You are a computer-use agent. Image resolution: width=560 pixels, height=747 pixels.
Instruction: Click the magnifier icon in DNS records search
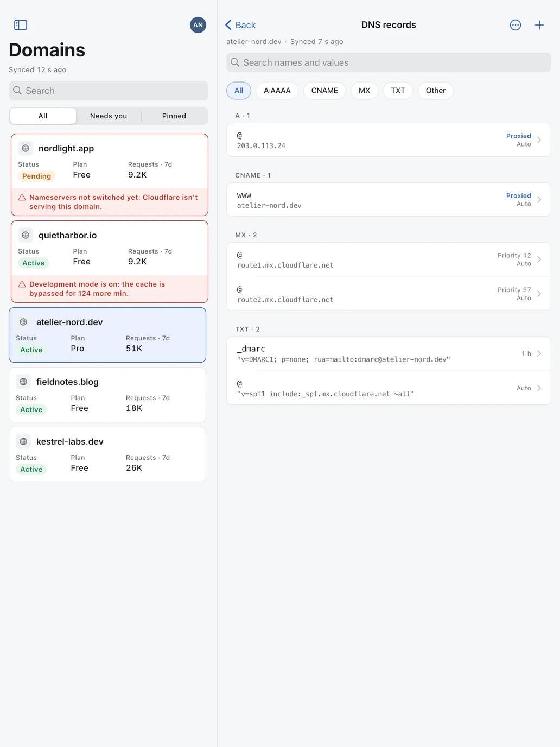click(x=235, y=62)
